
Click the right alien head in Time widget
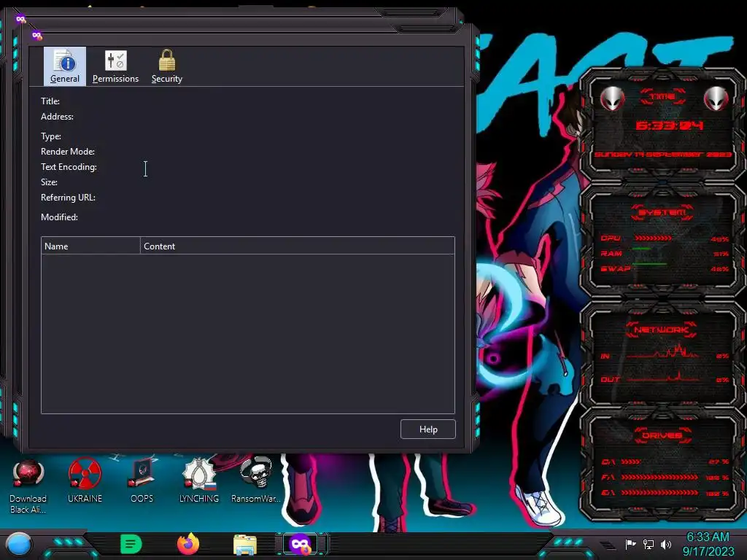click(716, 99)
